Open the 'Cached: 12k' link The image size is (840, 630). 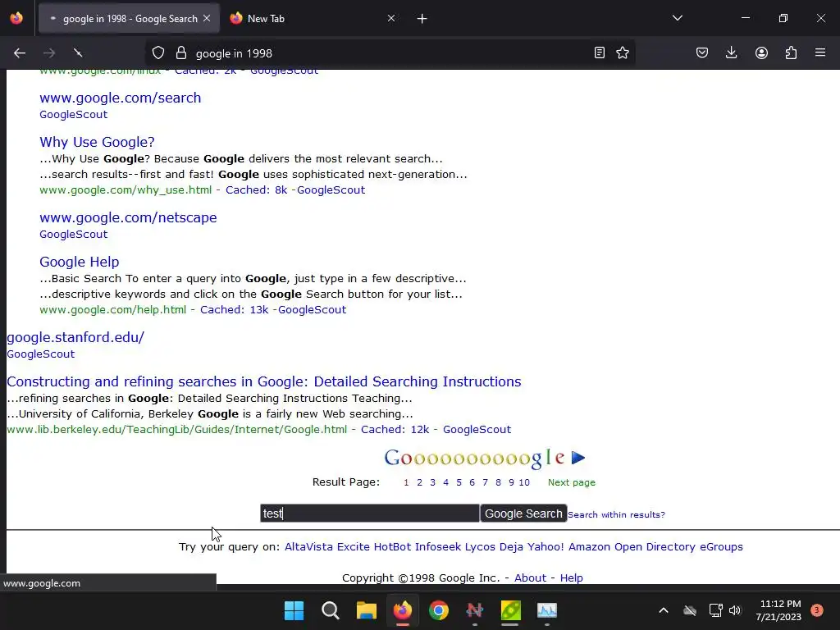395,430
